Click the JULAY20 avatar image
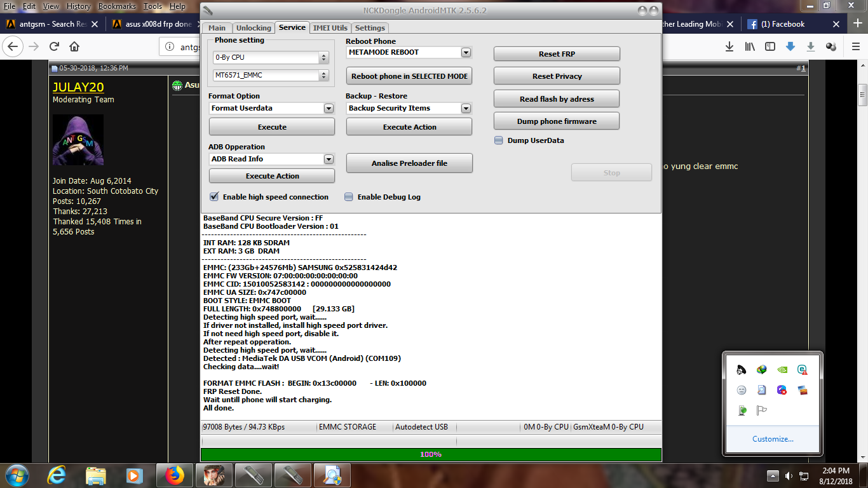 (x=78, y=140)
